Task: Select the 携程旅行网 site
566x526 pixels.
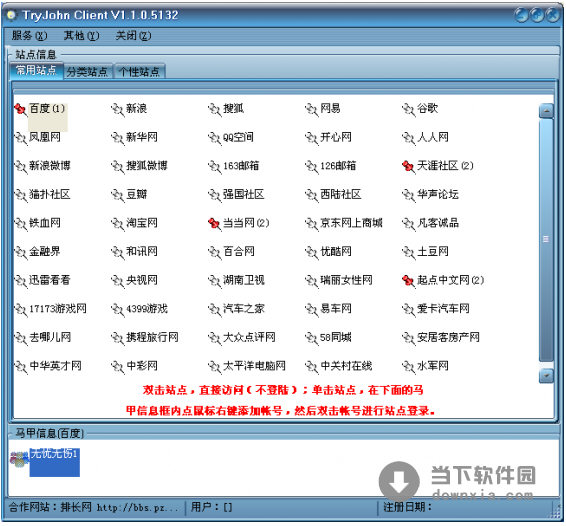Action: [x=152, y=338]
